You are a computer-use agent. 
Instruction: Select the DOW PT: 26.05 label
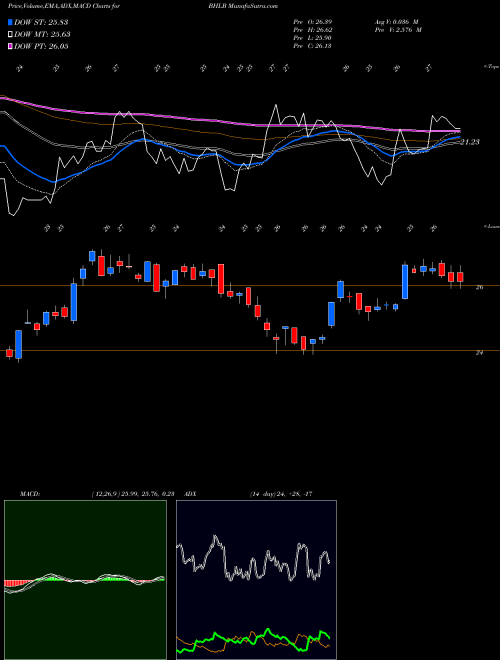tap(41, 46)
